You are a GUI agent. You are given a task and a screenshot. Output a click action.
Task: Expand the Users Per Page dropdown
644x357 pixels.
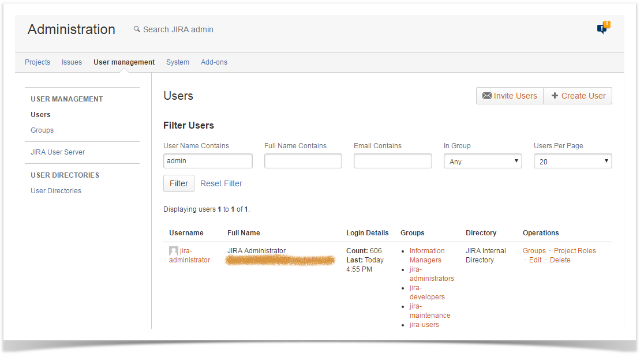coord(572,161)
